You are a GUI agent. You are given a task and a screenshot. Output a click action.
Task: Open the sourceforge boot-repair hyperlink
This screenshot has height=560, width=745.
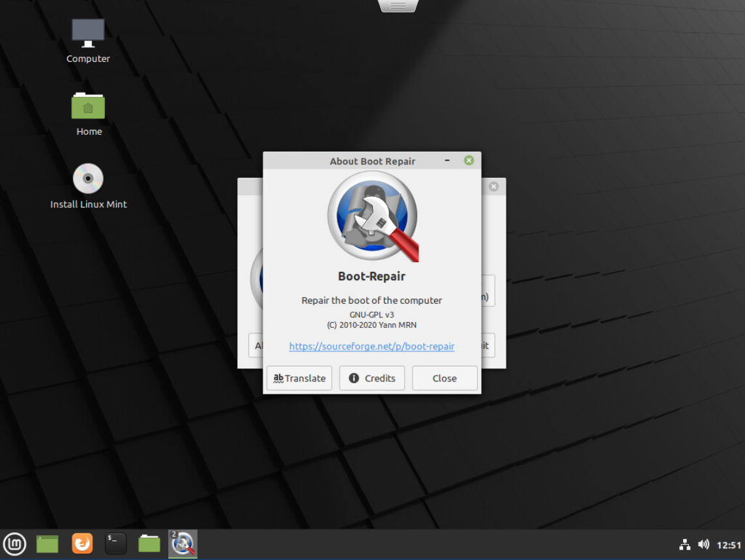click(x=372, y=346)
